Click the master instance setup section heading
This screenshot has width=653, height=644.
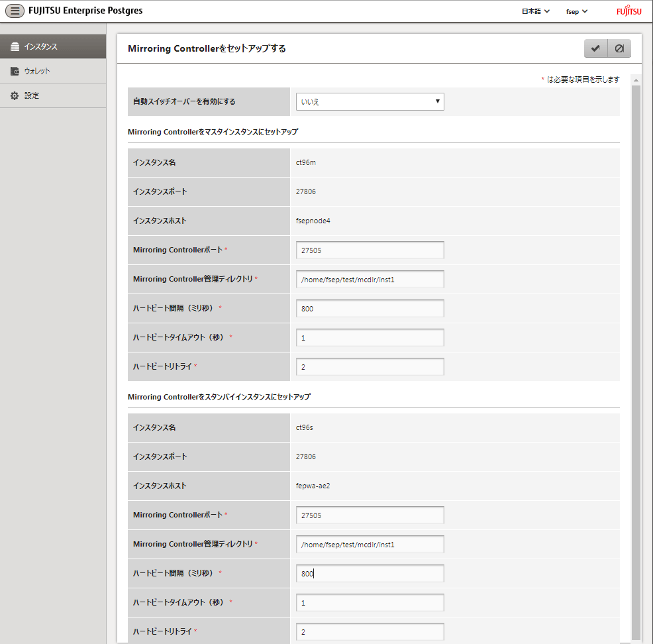click(213, 132)
